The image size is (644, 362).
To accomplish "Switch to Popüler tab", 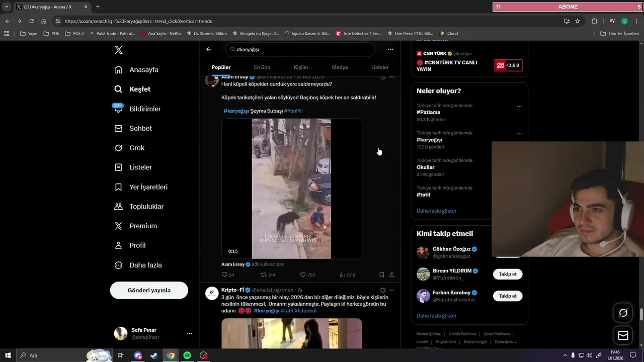I will (x=221, y=67).
